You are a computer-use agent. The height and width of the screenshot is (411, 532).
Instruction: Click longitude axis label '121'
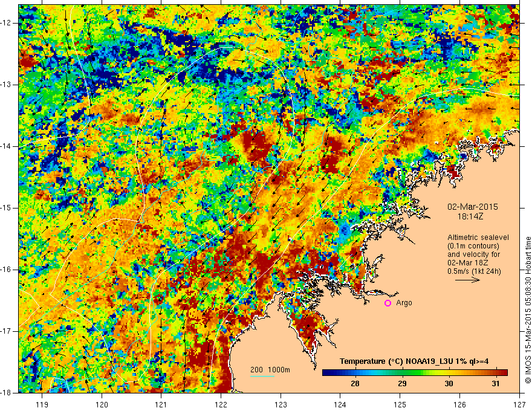coord(161,404)
